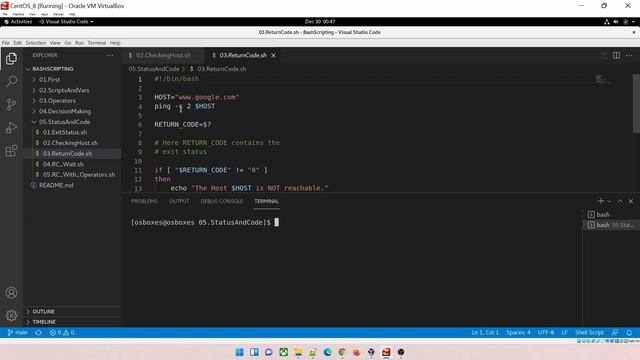Expand the OUTLINE section

click(x=71, y=311)
